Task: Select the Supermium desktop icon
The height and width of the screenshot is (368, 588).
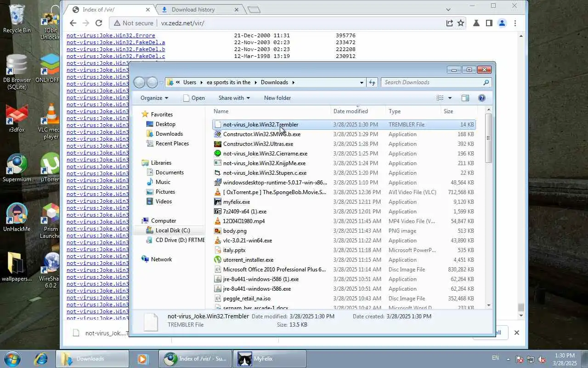Action: click(17, 168)
